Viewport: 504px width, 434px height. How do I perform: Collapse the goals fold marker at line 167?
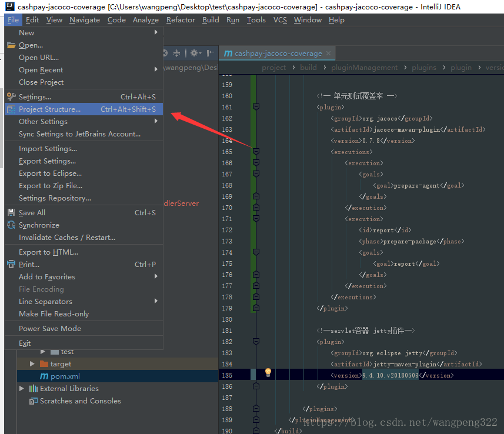256,173
